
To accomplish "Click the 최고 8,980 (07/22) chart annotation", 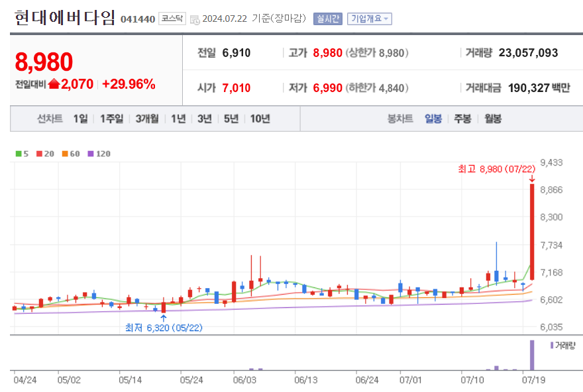I will 497,169.
